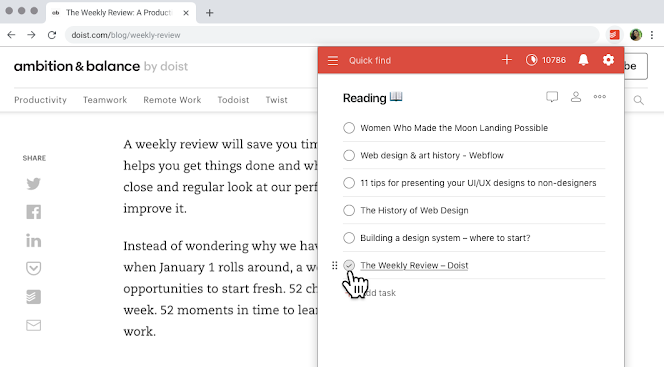The image size is (664, 367).
Task: Open notifications bell in Todoist
Action: [584, 60]
